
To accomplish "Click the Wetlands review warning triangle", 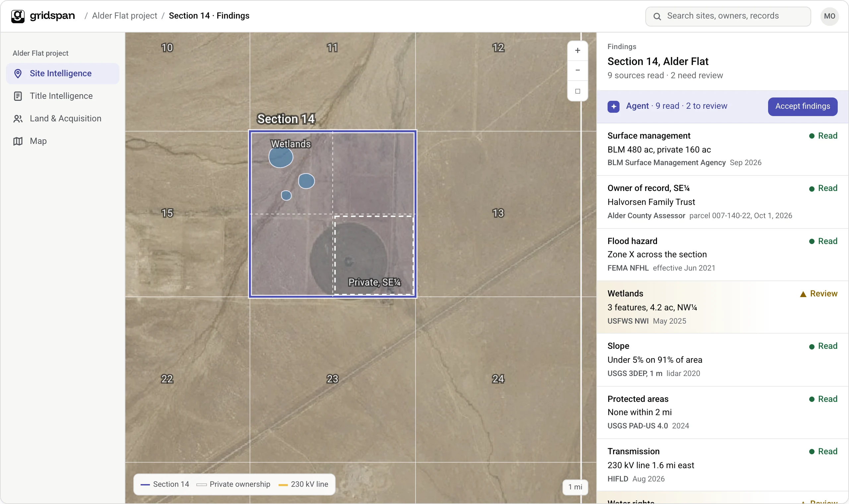I will [803, 294].
